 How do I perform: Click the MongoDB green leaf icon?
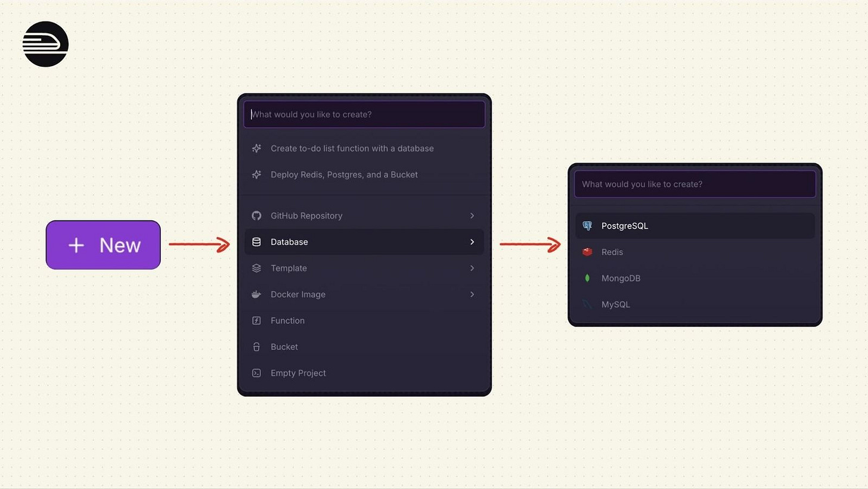tap(587, 278)
